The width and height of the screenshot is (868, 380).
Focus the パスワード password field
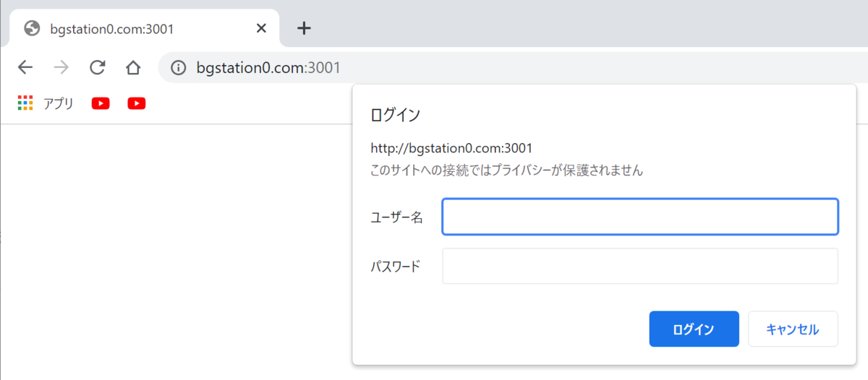[x=640, y=266]
